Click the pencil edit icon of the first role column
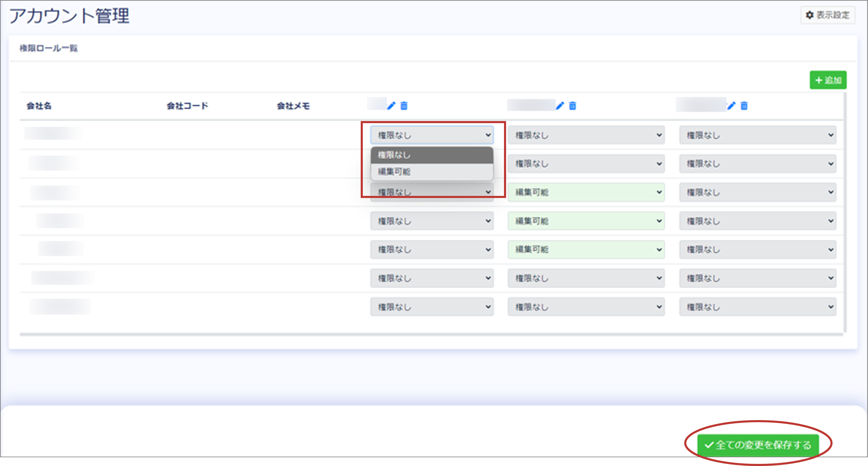 391,106
